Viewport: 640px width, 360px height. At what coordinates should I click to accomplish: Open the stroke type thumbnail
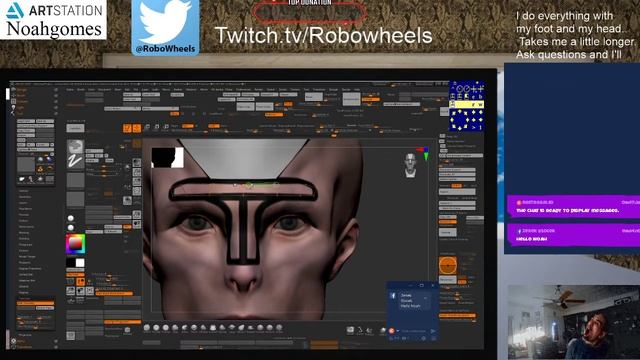[x=76, y=161]
